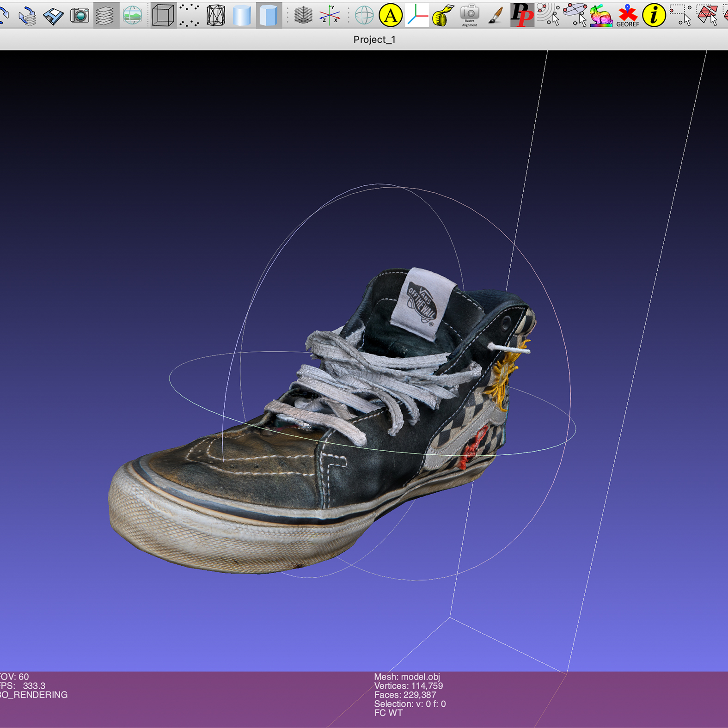Open the GEOREF tool

(x=627, y=15)
